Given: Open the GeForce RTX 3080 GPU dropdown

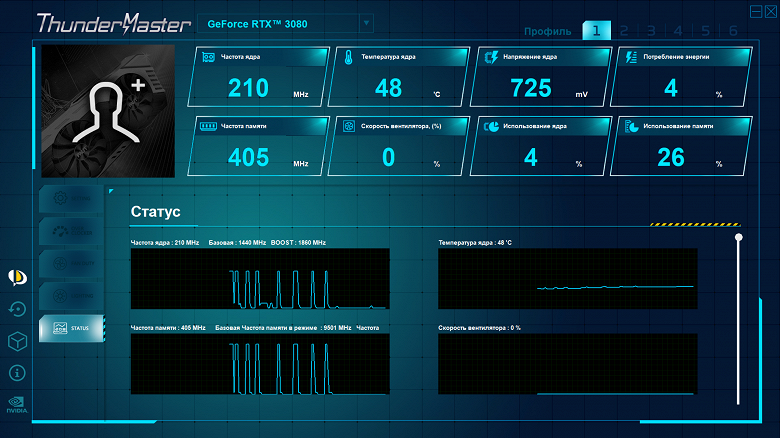Looking at the screenshot, I should [285, 23].
